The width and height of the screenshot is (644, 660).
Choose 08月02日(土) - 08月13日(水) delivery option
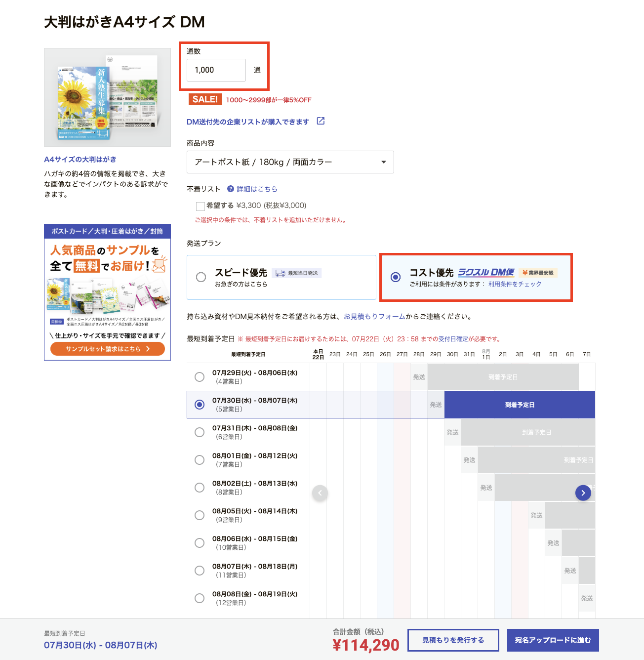(x=200, y=488)
